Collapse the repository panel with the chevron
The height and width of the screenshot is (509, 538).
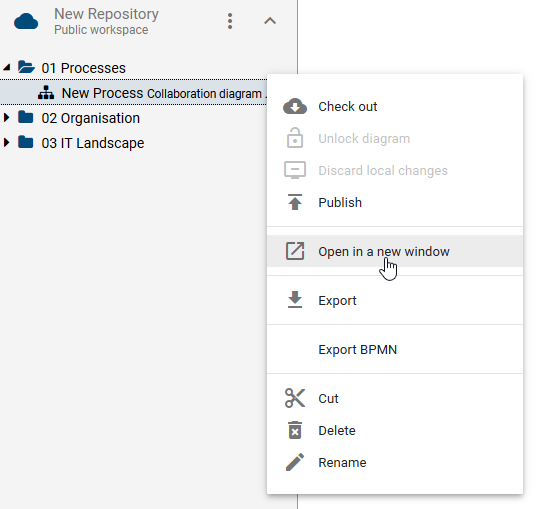[x=270, y=21]
